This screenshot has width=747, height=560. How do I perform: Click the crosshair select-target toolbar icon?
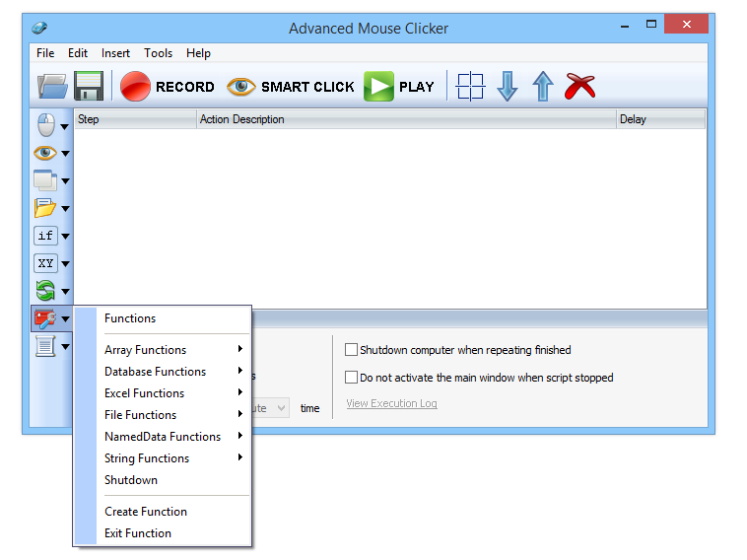click(x=470, y=86)
